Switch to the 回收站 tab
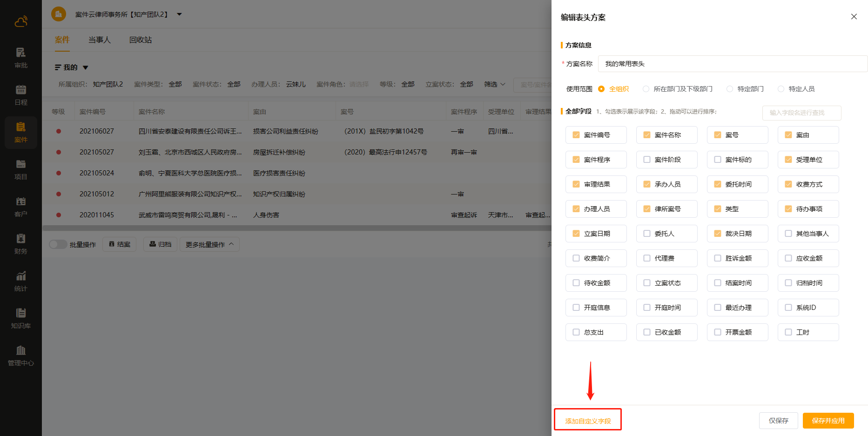Screen dimensions: 868x436 coord(141,40)
